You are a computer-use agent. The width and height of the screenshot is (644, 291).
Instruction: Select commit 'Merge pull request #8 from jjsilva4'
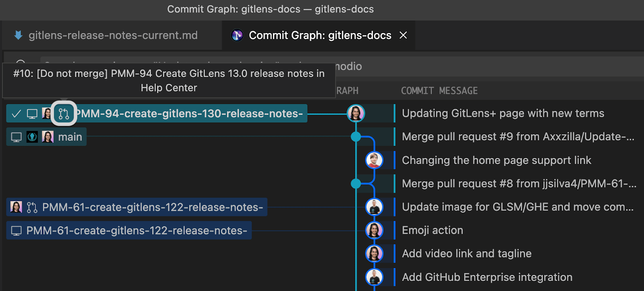[519, 184]
